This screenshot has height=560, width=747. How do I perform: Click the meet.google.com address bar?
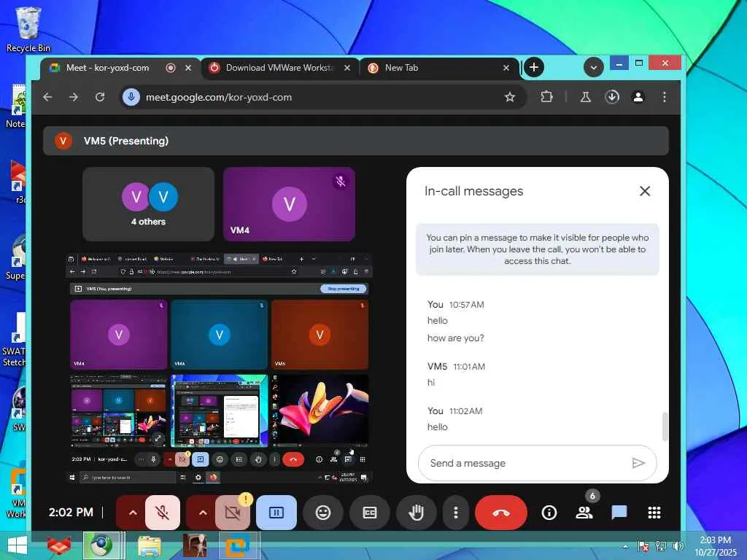tap(322, 97)
